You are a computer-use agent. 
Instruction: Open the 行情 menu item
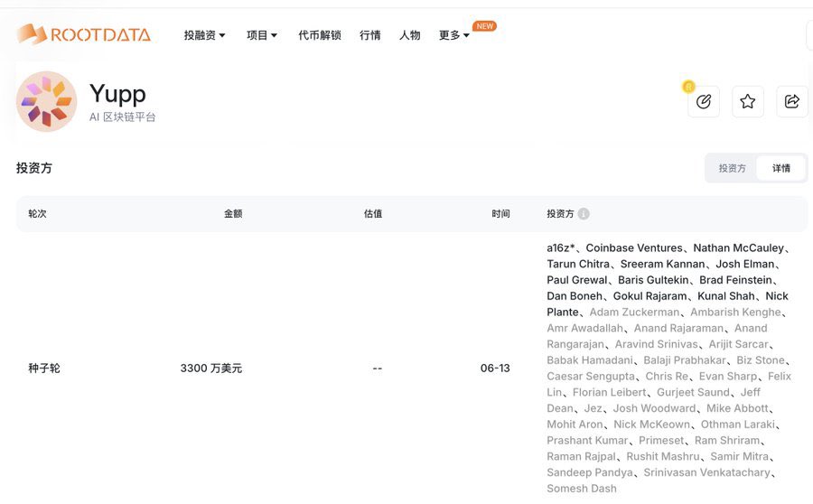370,35
